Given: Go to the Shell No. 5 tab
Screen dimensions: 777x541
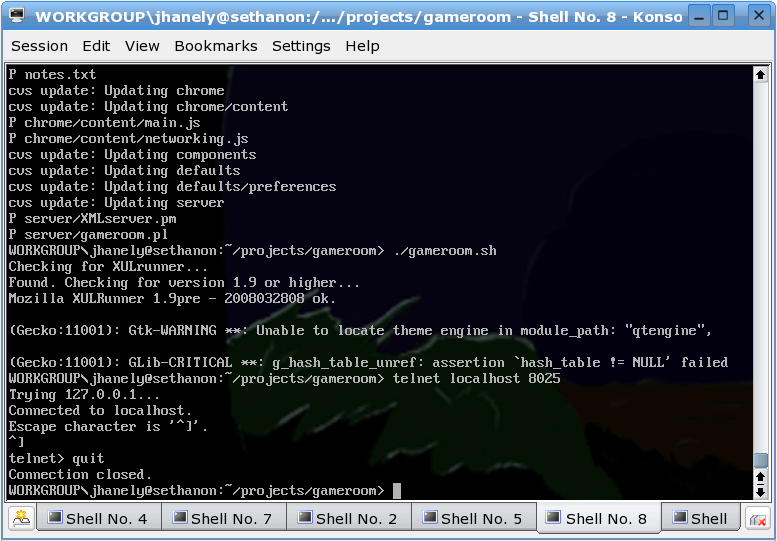Looking at the screenshot, I should click(x=473, y=518).
